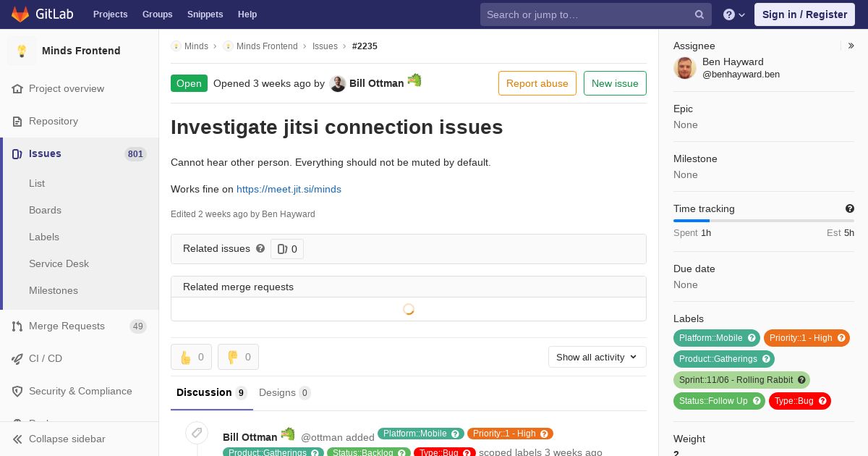
Task: Click the Time tracking help icon
Action: tap(850, 208)
